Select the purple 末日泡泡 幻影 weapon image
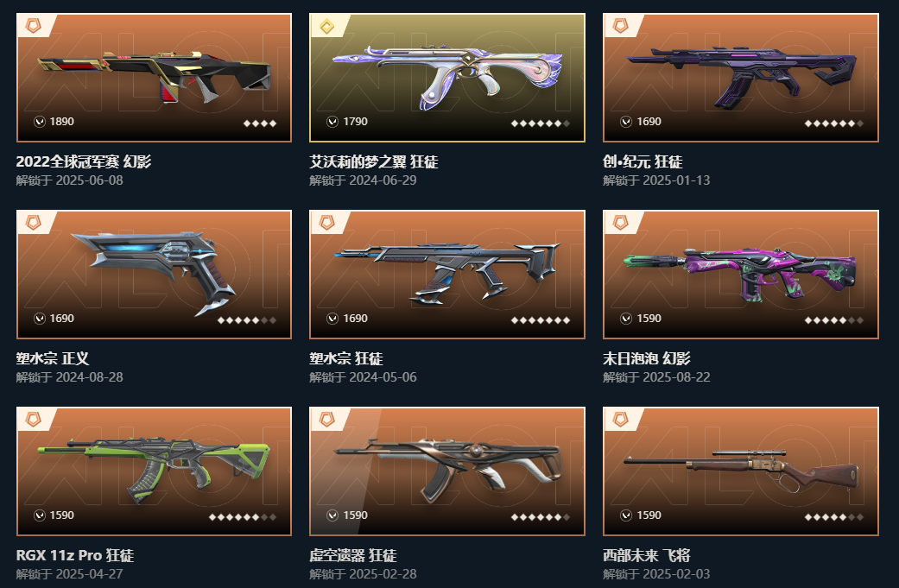This screenshot has height=588, width=899. [x=740, y=272]
